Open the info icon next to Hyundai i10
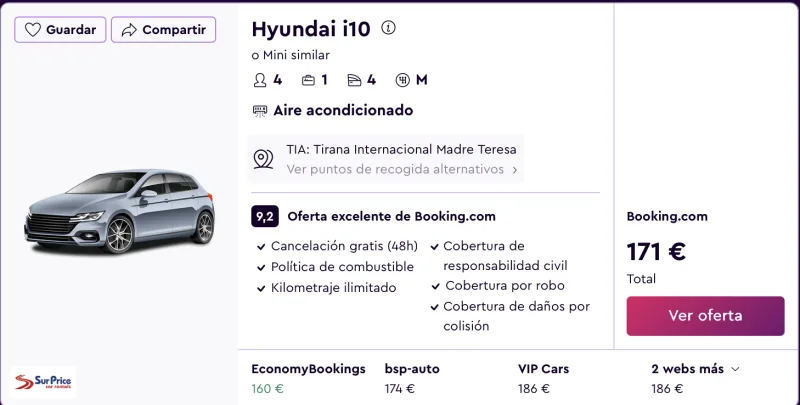The height and width of the screenshot is (405, 800). click(388, 28)
